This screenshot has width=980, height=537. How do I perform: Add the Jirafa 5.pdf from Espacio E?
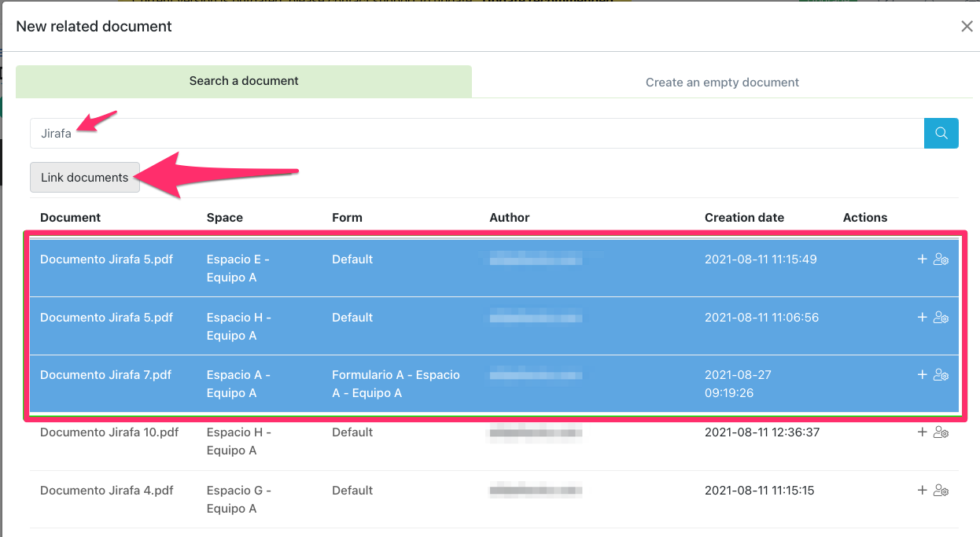pyautogui.click(x=923, y=259)
